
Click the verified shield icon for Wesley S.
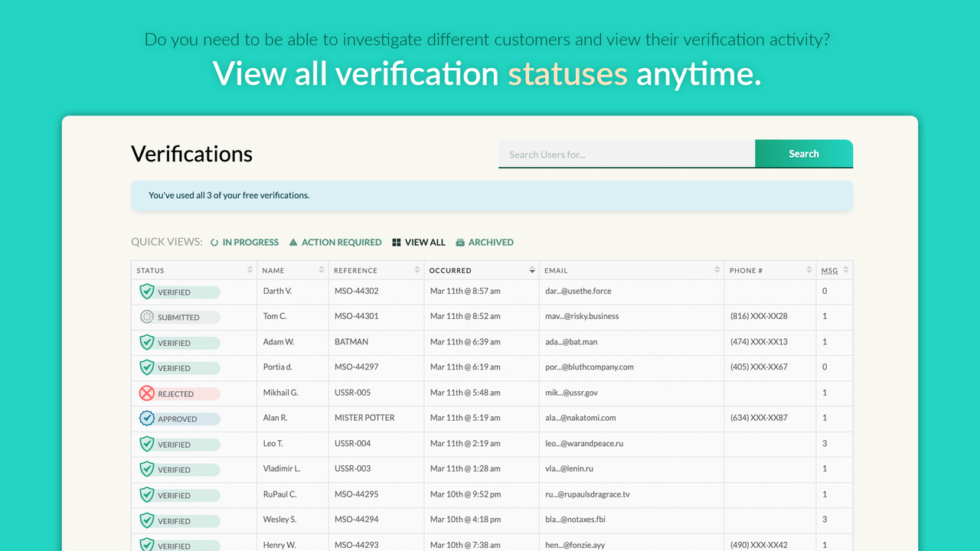147,520
